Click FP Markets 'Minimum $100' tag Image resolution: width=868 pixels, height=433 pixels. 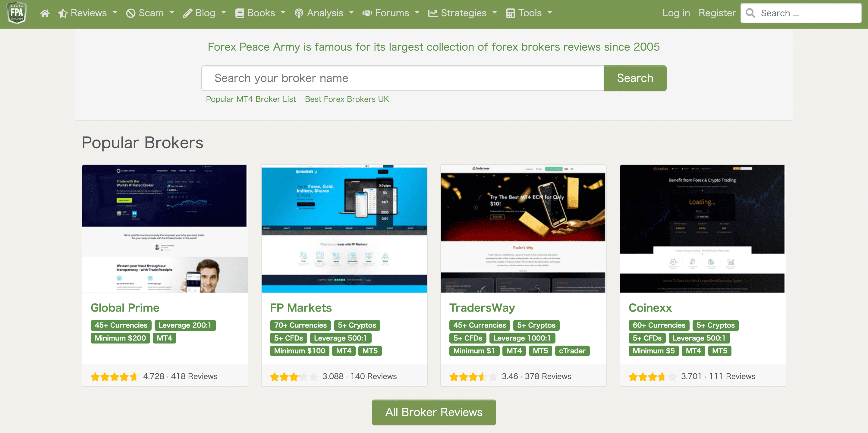tap(300, 351)
